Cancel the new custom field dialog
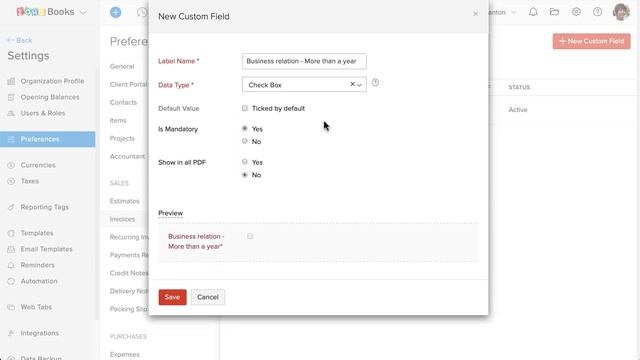This screenshot has width=640, height=360. point(208,297)
